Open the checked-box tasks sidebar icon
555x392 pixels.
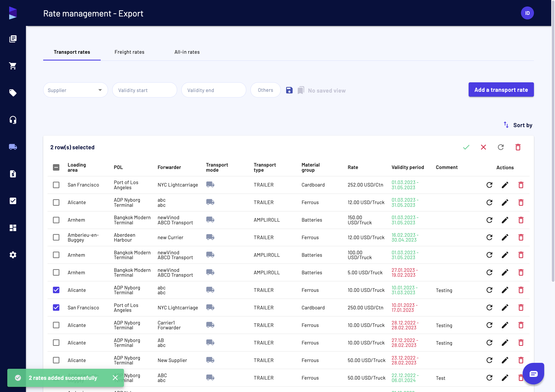(13, 201)
